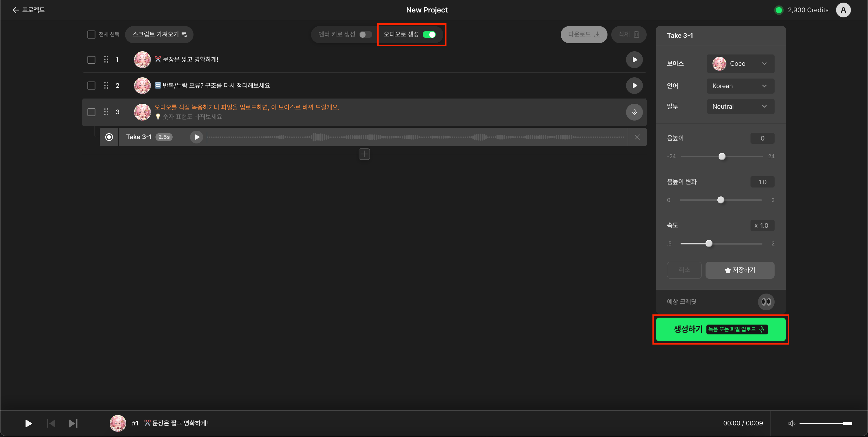Expand the Korean language dropdown
Image resolution: width=868 pixels, height=437 pixels.
tap(740, 86)
